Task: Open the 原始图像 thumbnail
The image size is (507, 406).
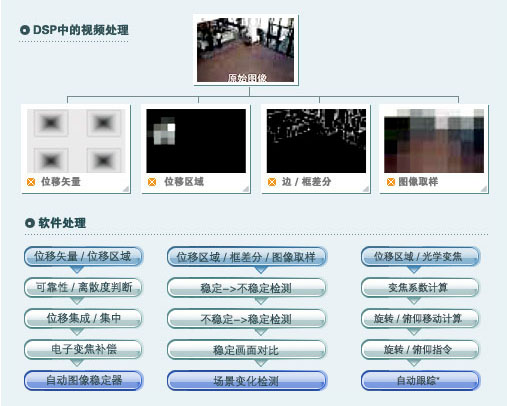Action: point(246,50)
